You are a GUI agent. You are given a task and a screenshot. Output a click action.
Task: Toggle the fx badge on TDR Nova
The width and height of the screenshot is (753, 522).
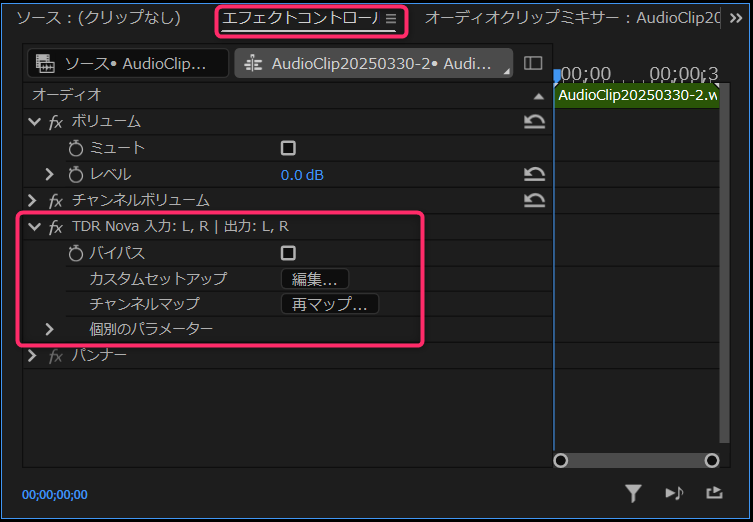pyautogui.click(x=56, y=227)
